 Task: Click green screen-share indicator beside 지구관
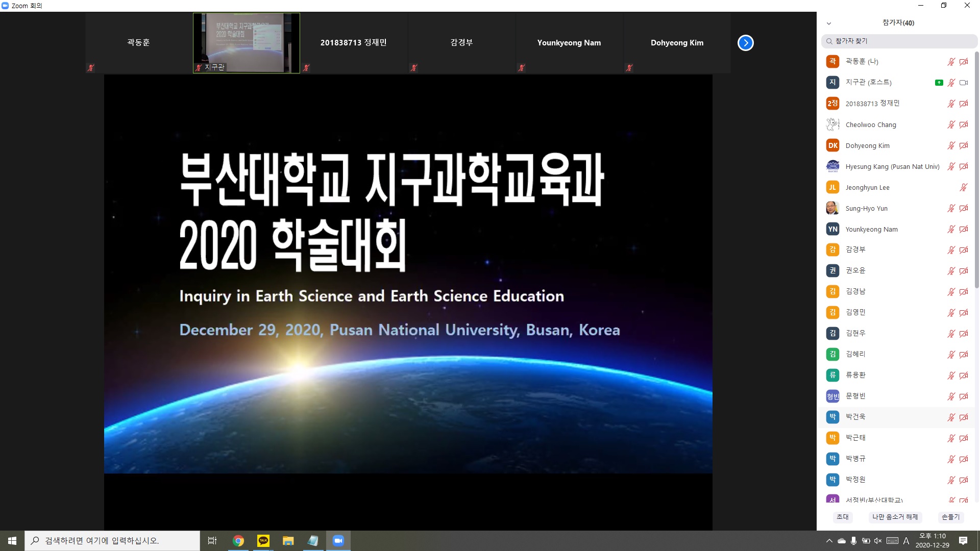point(939,83)
